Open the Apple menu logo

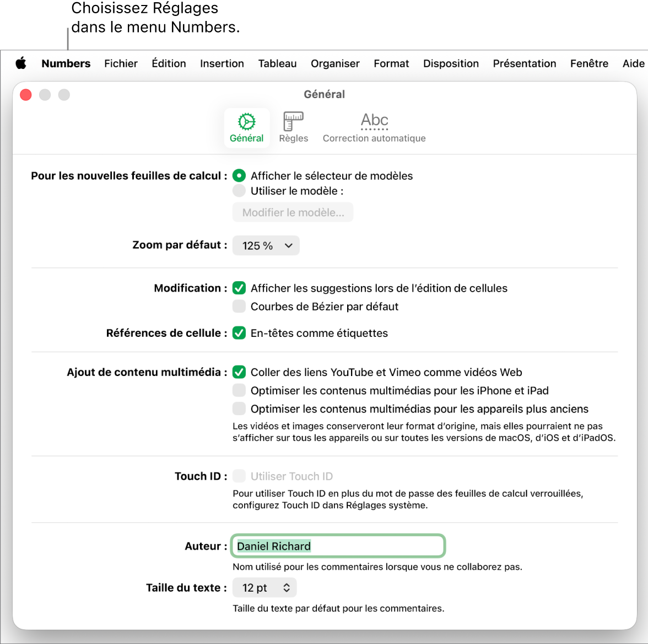click(x=21, y=63)
